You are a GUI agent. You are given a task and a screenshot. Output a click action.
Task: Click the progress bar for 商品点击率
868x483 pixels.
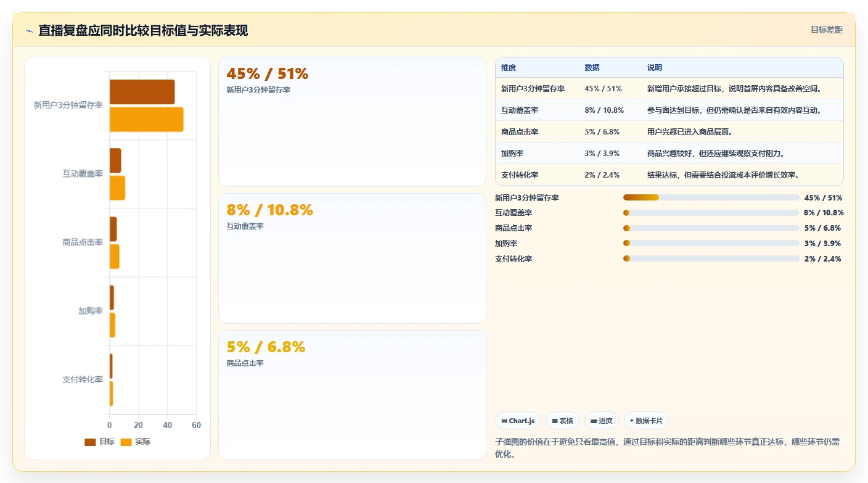tap(711, 228)
